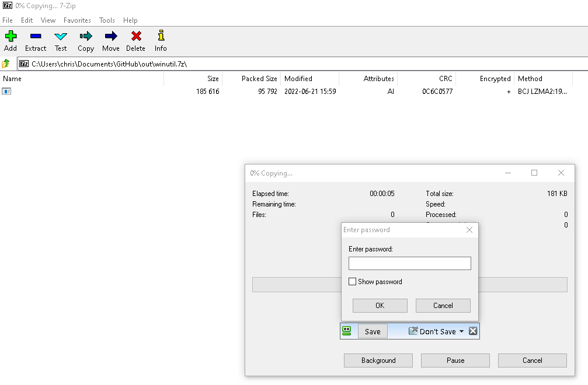Open the Edit menu

[27, 20]
